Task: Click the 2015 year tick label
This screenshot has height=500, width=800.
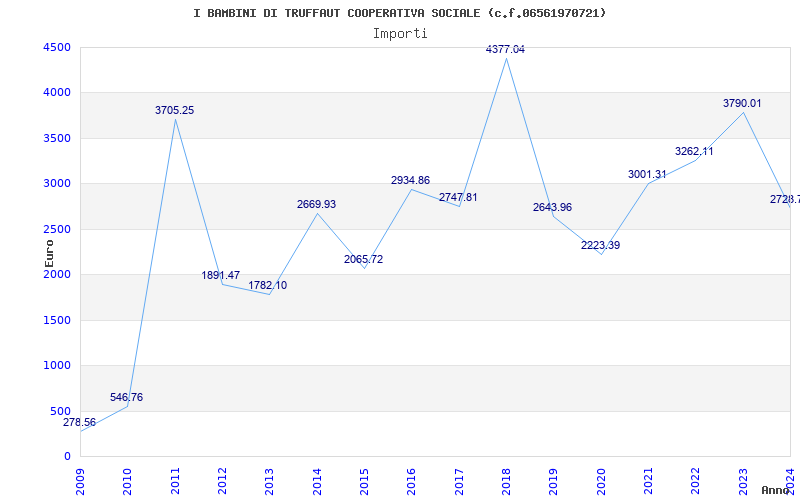Action: [364, 482]
